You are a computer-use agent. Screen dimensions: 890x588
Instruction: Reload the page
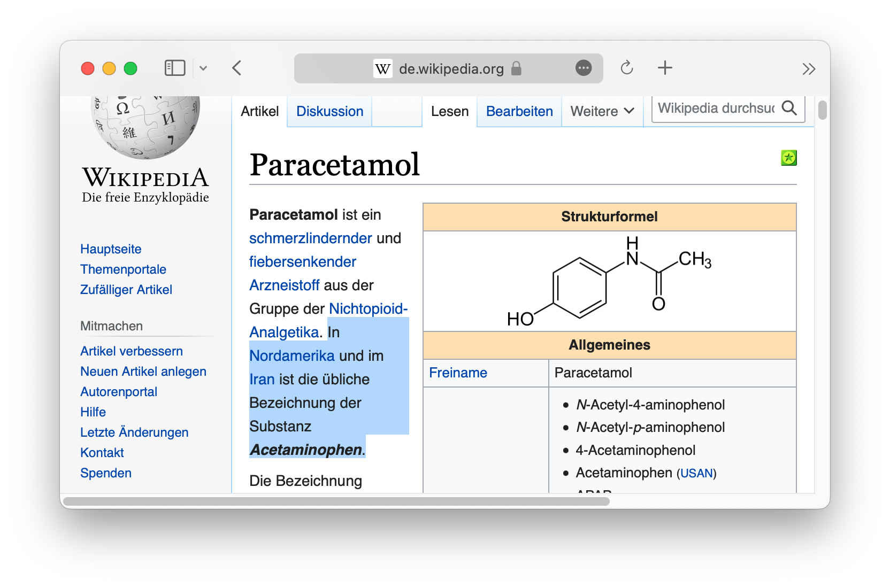(x=627, y=68)
